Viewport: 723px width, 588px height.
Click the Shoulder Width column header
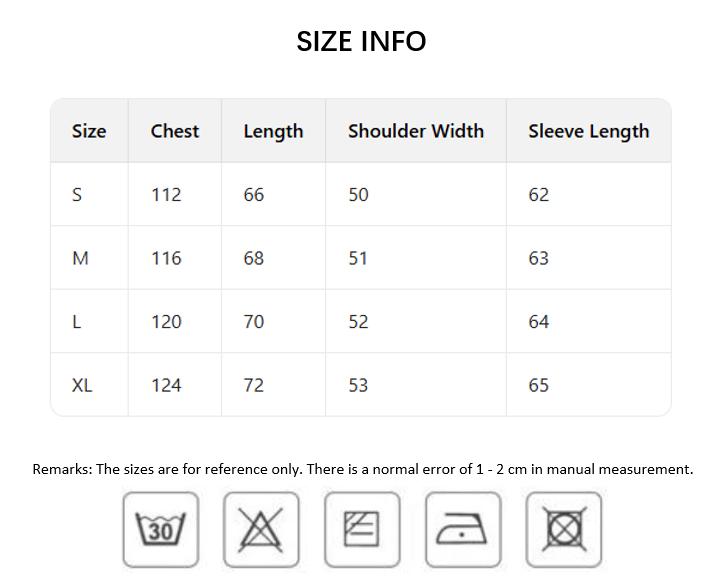click(416, 131)
